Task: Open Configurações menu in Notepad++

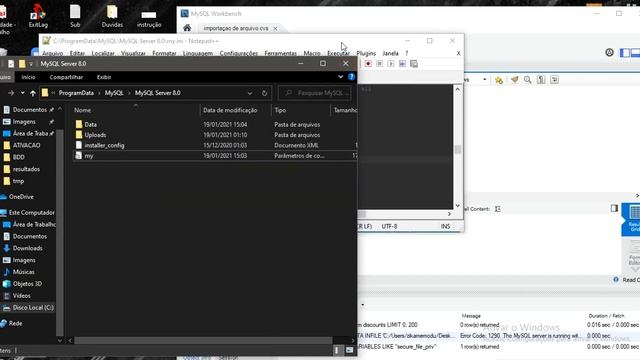Action: [239, 53]
